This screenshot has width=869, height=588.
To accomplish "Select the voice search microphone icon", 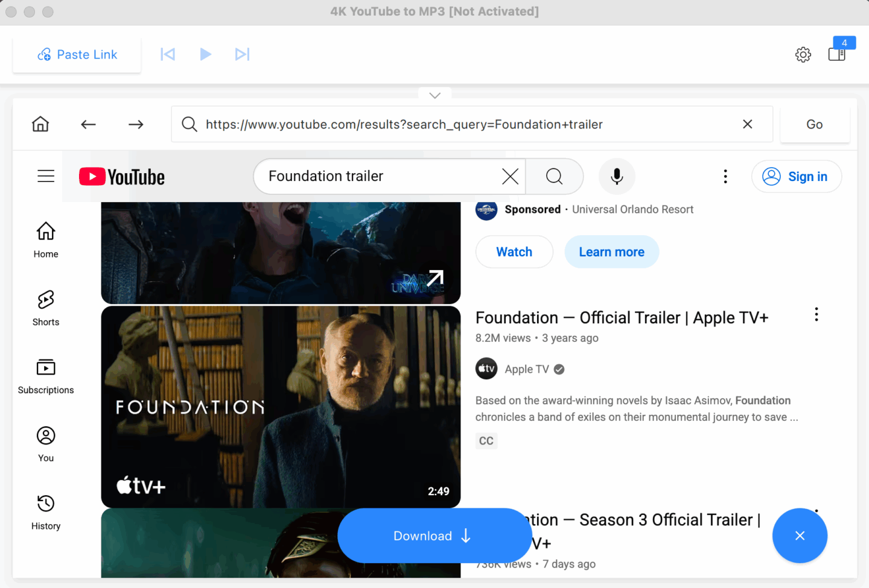I will pos(617,176).
